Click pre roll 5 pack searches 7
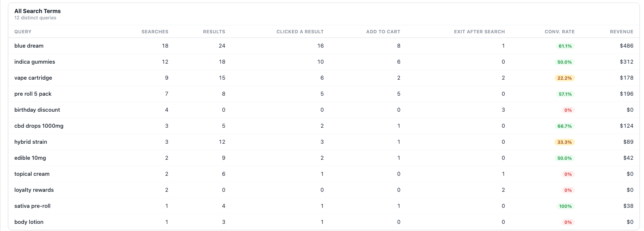The width and height of the screenshot is (644, 231). pos(167,94)
